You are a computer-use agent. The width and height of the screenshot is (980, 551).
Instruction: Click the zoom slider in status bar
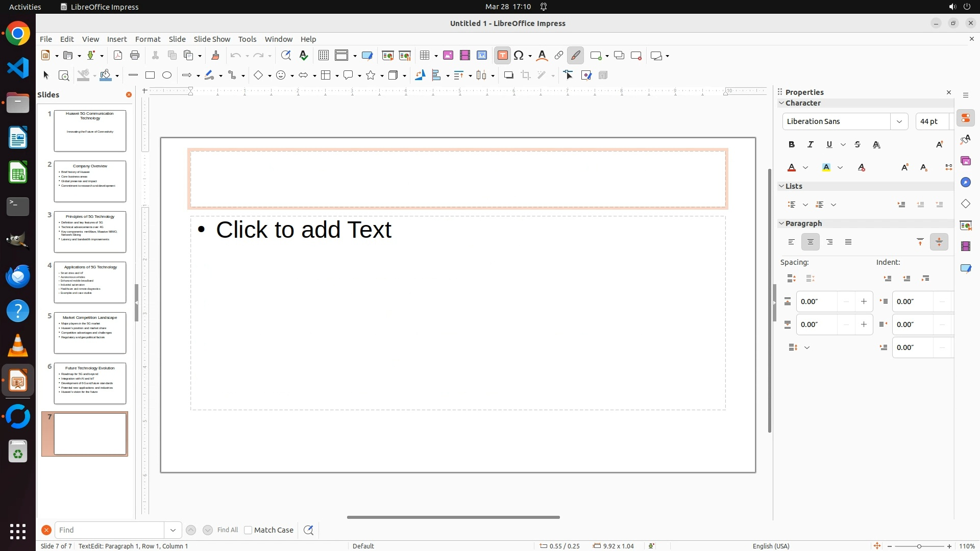click(x=919, y=546)
